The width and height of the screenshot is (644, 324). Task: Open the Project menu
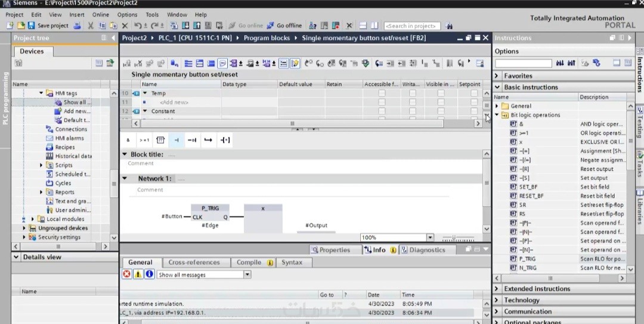tap(14, 14)
